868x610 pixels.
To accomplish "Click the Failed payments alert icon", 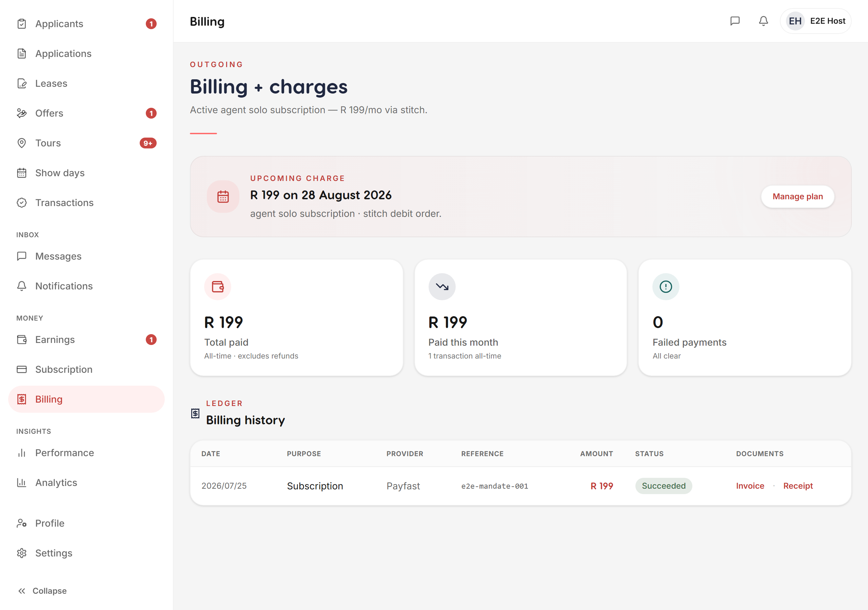I will (666, 287).
